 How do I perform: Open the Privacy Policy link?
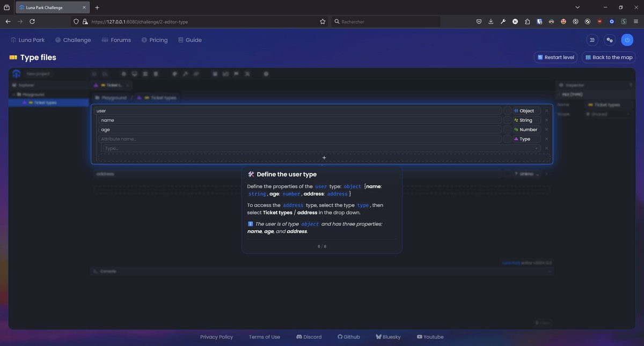point(217,337)
